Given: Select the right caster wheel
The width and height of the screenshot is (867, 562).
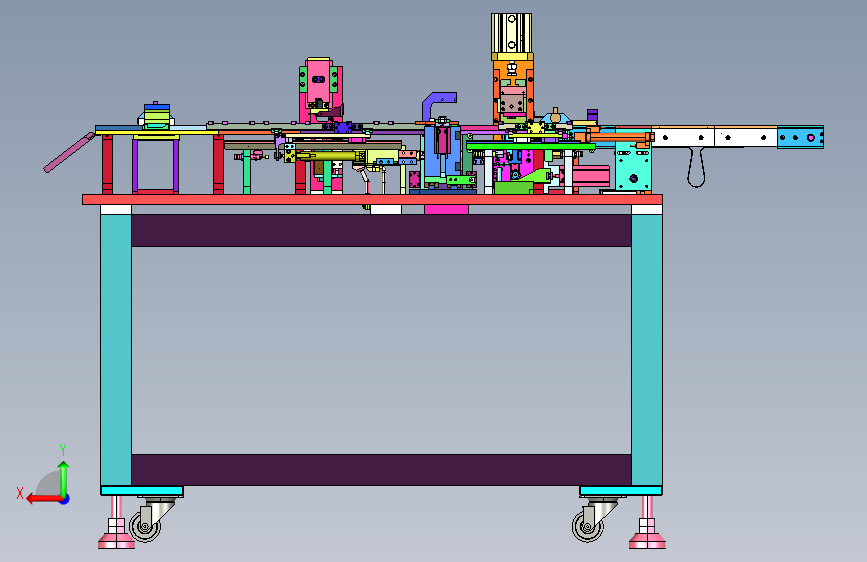Looking at the screenshot, I should pyautogui.click(x=588, y=526).
